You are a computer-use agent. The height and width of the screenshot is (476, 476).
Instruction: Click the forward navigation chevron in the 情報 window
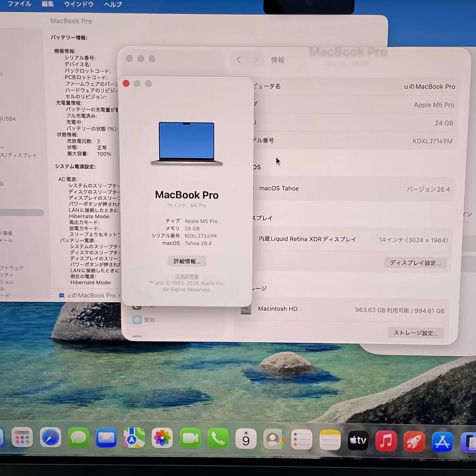(256, 60)
